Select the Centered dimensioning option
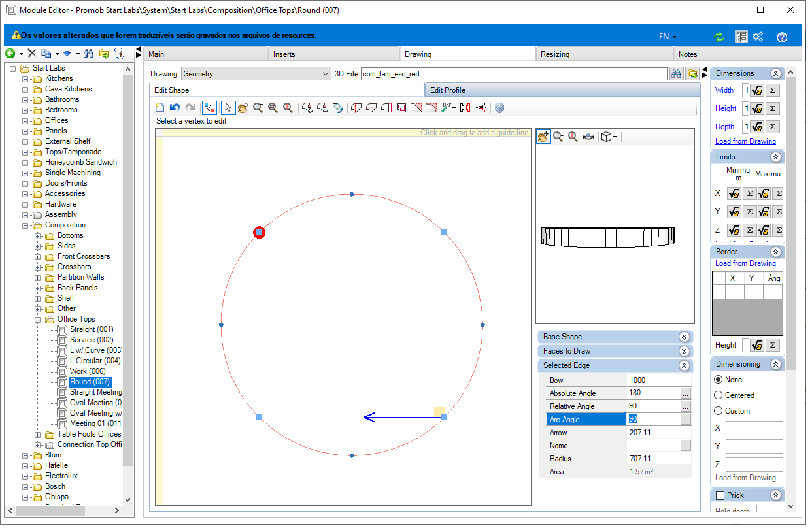The width and height of the screenshot is (812, 530). coord(719,395)
